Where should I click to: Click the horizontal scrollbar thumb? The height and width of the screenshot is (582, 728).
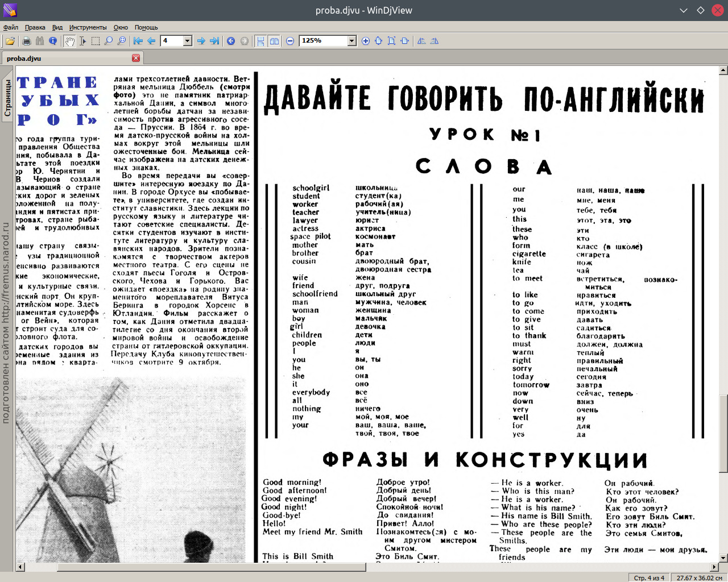(211, 567)
